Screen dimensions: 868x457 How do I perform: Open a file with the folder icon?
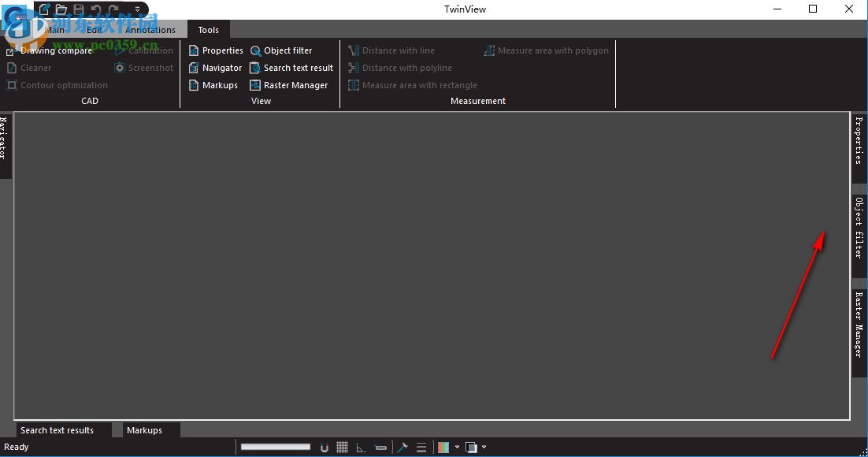click(x=61, y=9)
